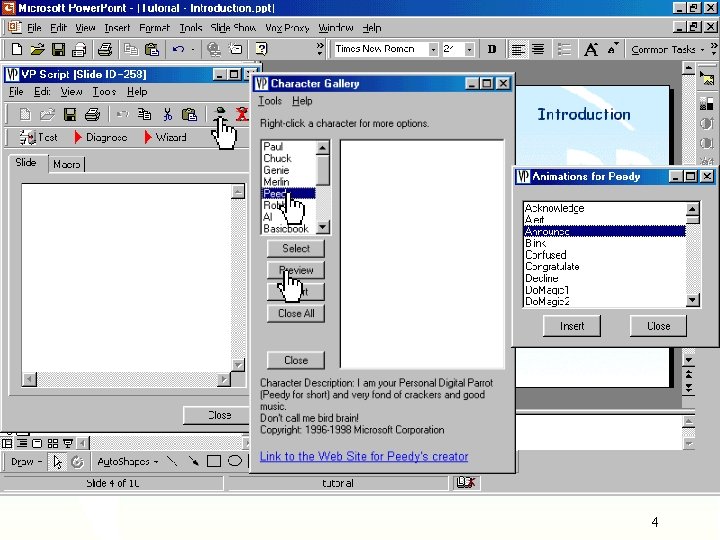Click Open folder icon in PowerPoint toolbar
The height and width of the screenshot is (540, 720).
pos(38,49)
